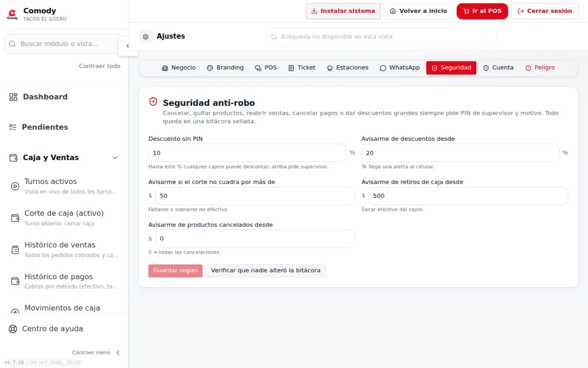Click the productos cancelados desde field

(255, 239)
